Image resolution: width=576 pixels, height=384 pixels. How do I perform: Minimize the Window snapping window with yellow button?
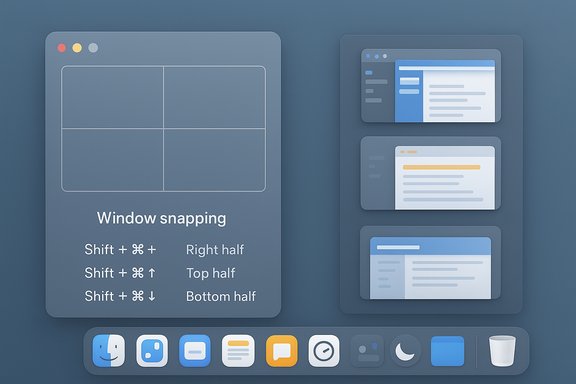pyautogui.click(x=77, y=48)
